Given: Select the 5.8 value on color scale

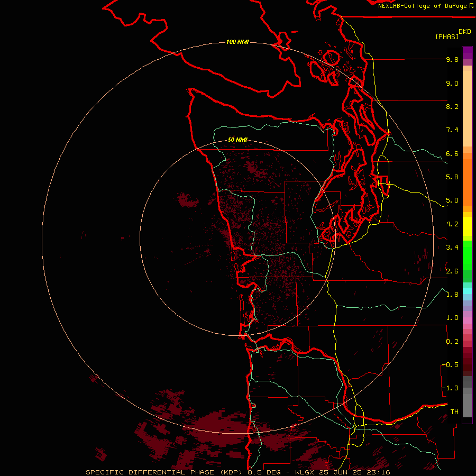Looking at the screenshot, I should [452, 177].
